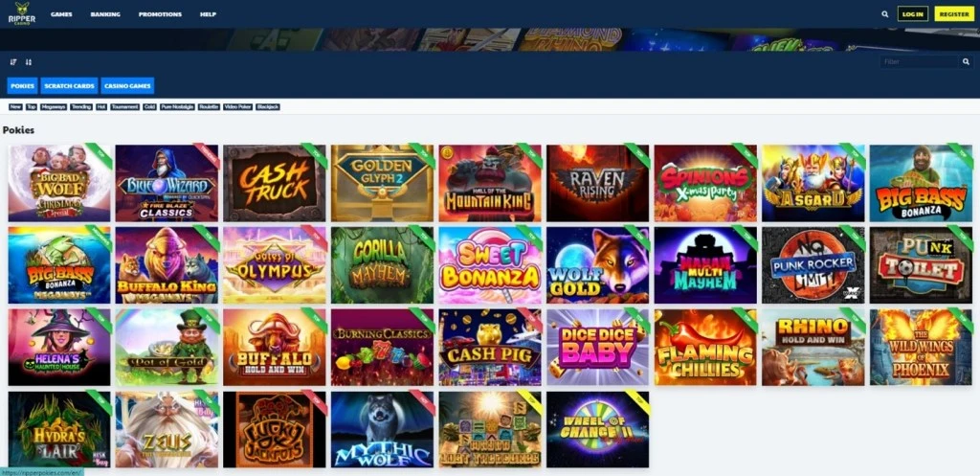Toggle the Trending filter tag
The image size is (980, 476).
point(81,107)
